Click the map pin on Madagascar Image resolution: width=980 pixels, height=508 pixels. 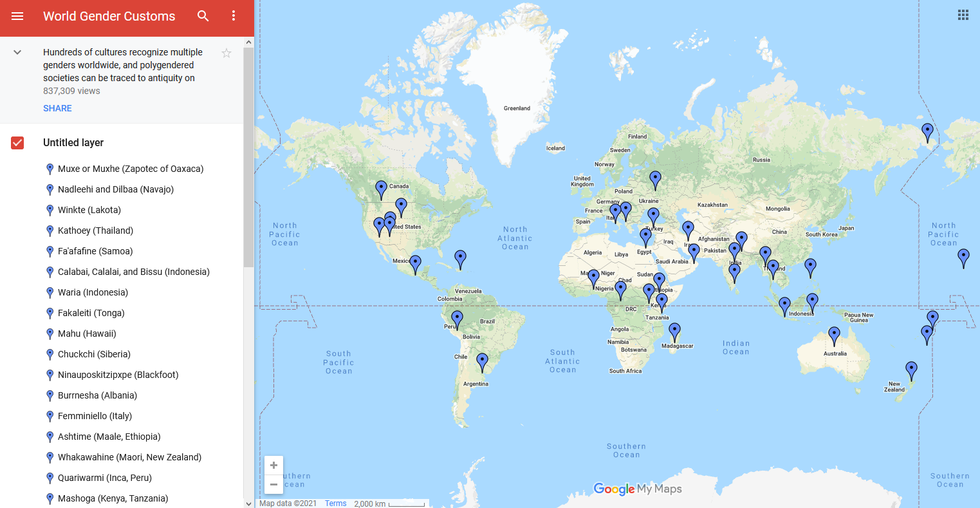coord(674,332)
